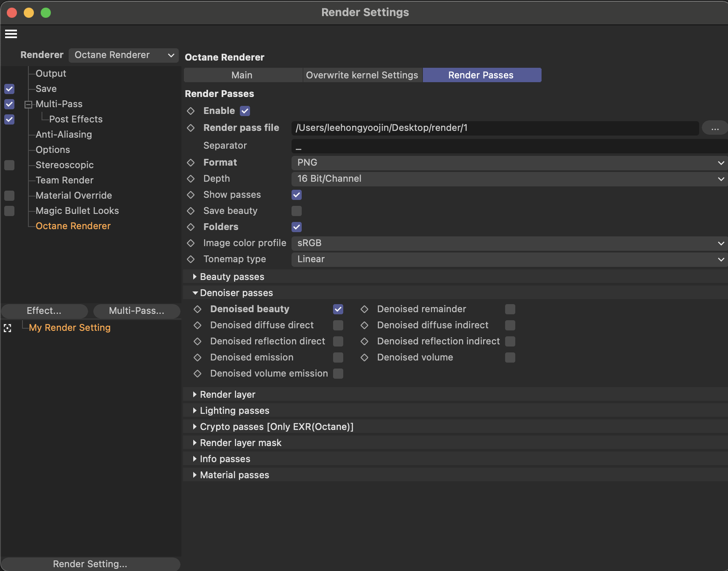Collapse the Denoiser passes section
The height and width of the screenshot is (571, 728).
coord(195,293)
